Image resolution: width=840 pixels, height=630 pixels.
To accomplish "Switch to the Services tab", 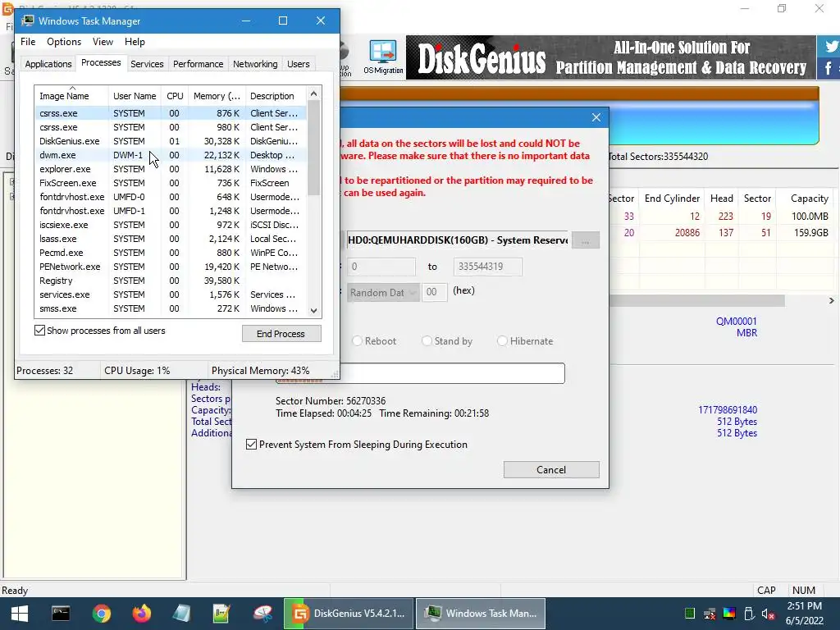I will click(x=147, y=64).
